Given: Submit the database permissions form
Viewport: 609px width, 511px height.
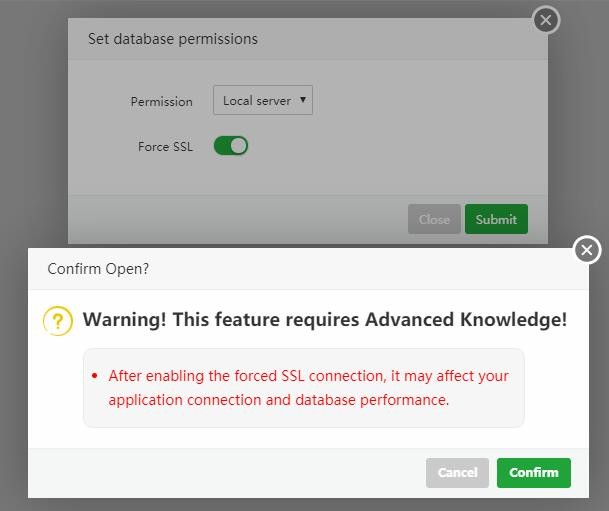Looking at the screenshot, I should 496,220.
